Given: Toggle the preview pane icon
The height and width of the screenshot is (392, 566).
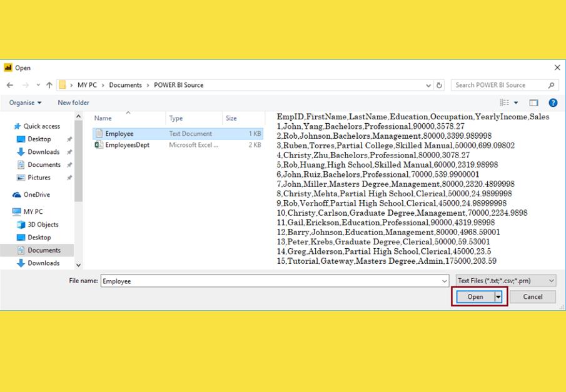Looking at the screenshot, I should 533,103.
